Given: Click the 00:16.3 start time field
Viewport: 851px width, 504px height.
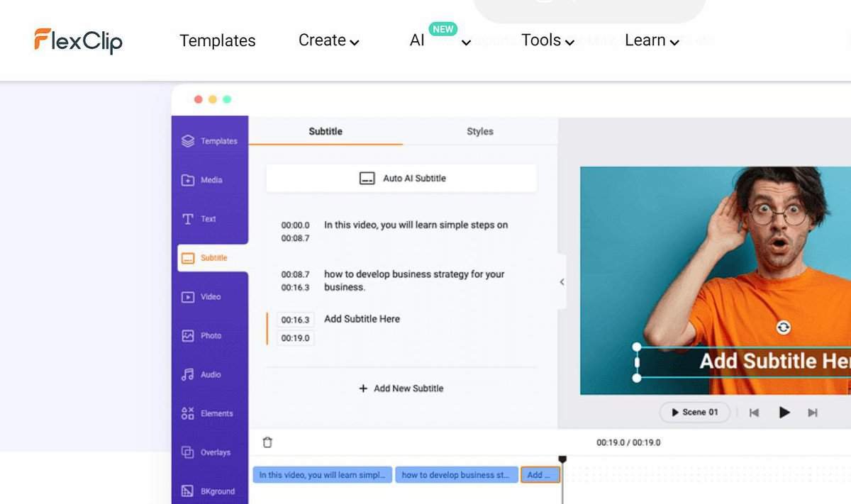Looking at the screenshot, I should [x=295, y=320].
